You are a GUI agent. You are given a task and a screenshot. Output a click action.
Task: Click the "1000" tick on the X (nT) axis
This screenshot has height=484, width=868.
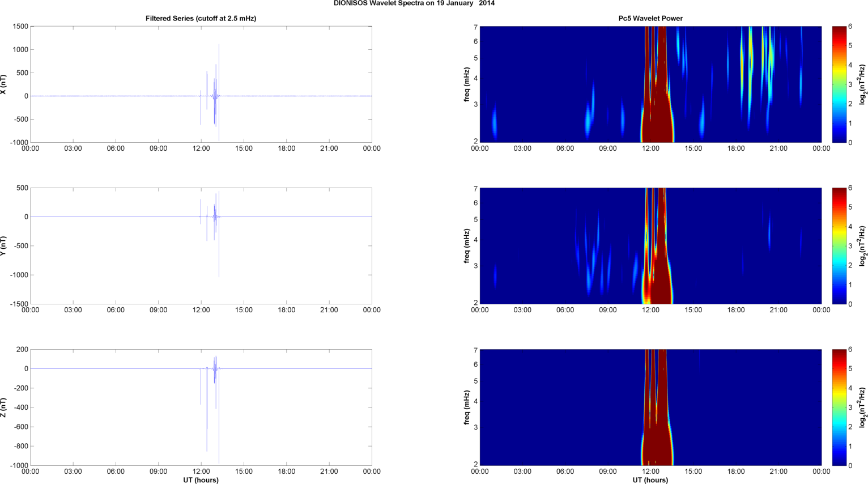pos(20,50)
